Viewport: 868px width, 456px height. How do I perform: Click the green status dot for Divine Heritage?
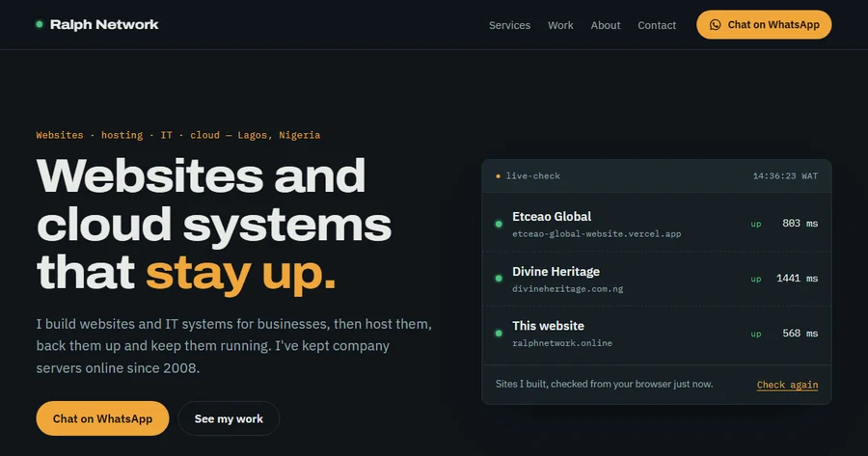pos(499,279)
